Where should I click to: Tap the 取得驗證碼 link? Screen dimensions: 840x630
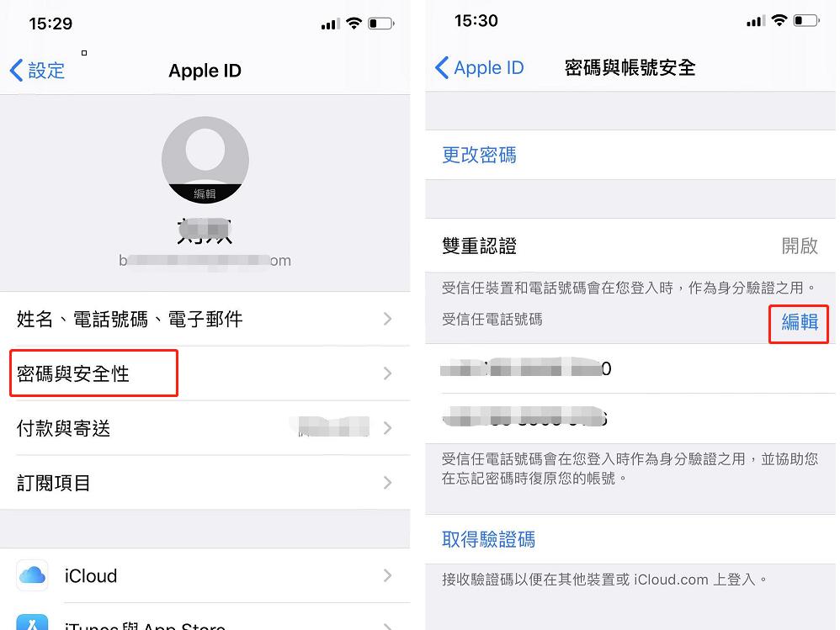pyautogui.click(x=488, y=539)
